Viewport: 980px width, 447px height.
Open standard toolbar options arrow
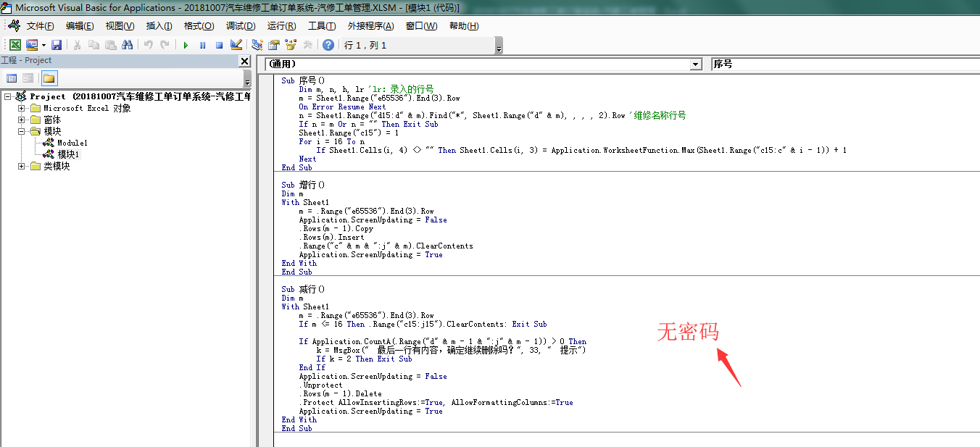pyautogui.click(x=499, y=46)
